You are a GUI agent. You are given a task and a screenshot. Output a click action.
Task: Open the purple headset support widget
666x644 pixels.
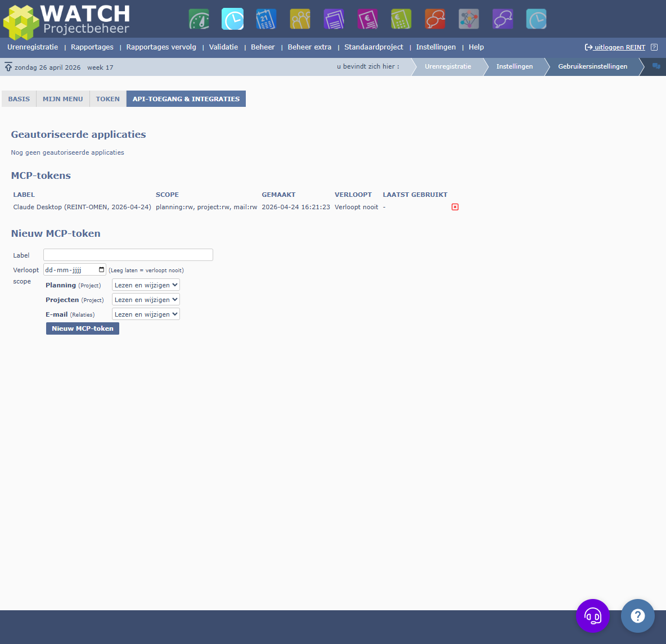[x=593, y=616]
